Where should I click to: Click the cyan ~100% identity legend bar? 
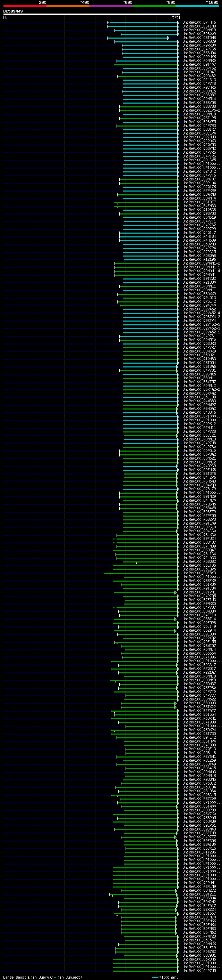[x=197, y=6]
